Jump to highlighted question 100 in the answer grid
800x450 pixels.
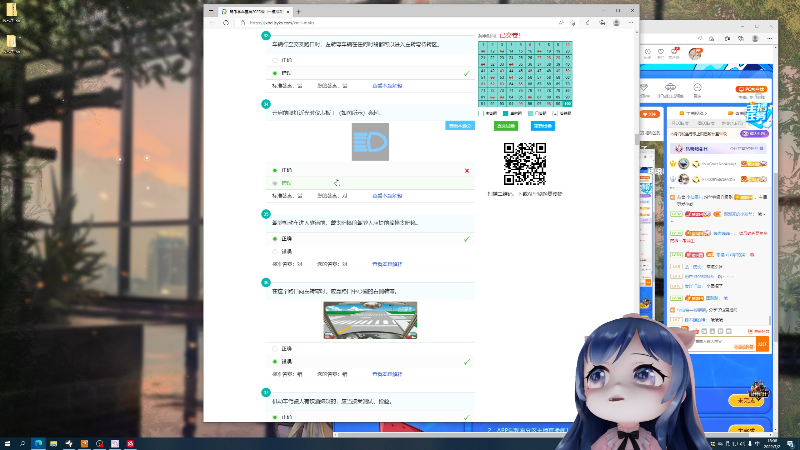point(568,104)
